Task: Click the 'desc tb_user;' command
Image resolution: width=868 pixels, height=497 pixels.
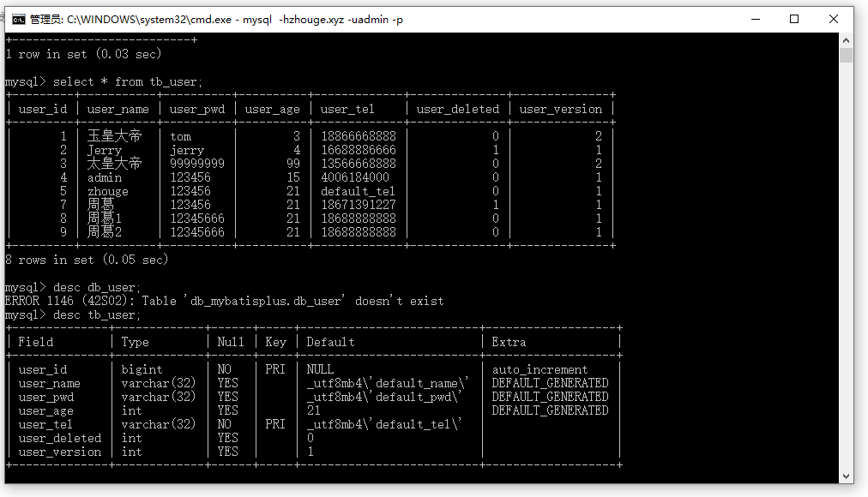Action: pyautogui.click(x=97, y=314)
